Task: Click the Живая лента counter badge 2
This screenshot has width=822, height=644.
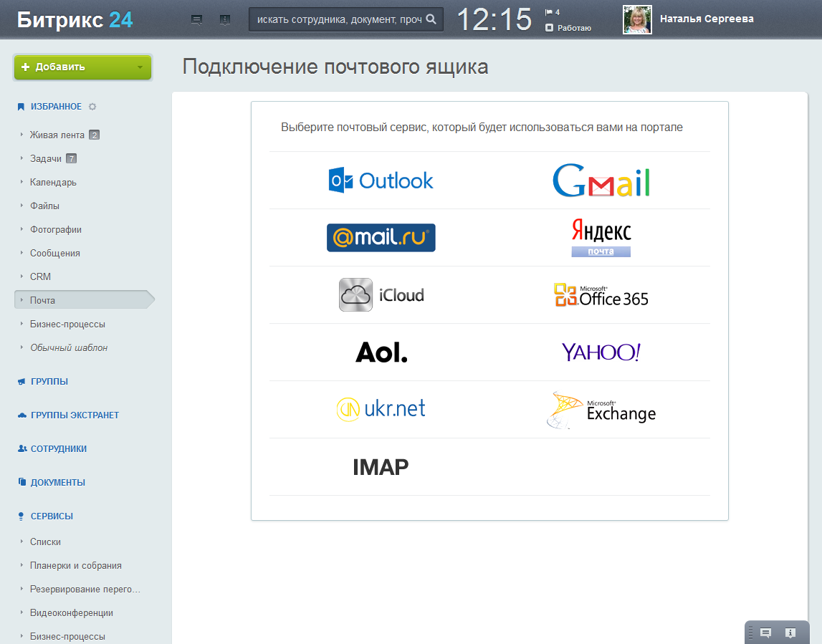Action: pyautogui.click(x=95, y=135)
